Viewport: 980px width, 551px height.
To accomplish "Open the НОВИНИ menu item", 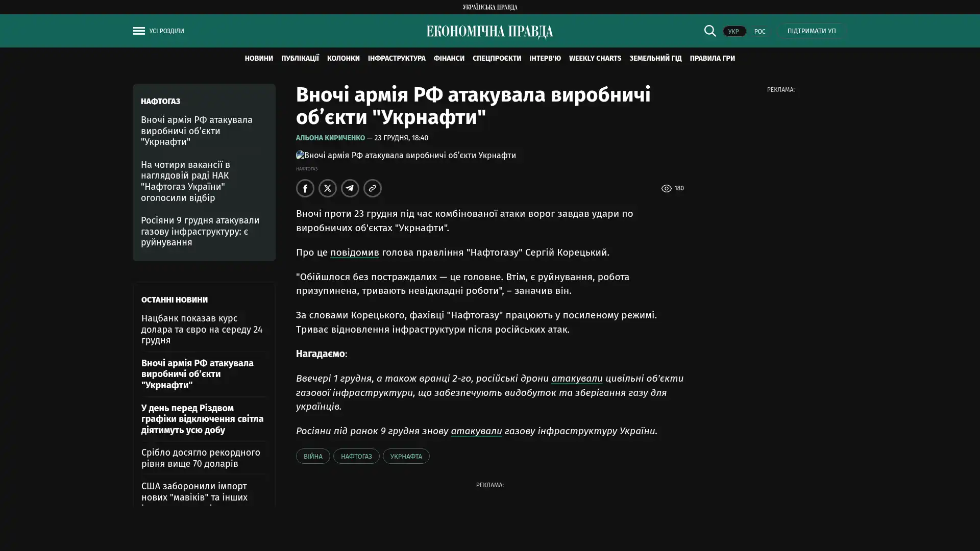I will click(x=259, y=58).
